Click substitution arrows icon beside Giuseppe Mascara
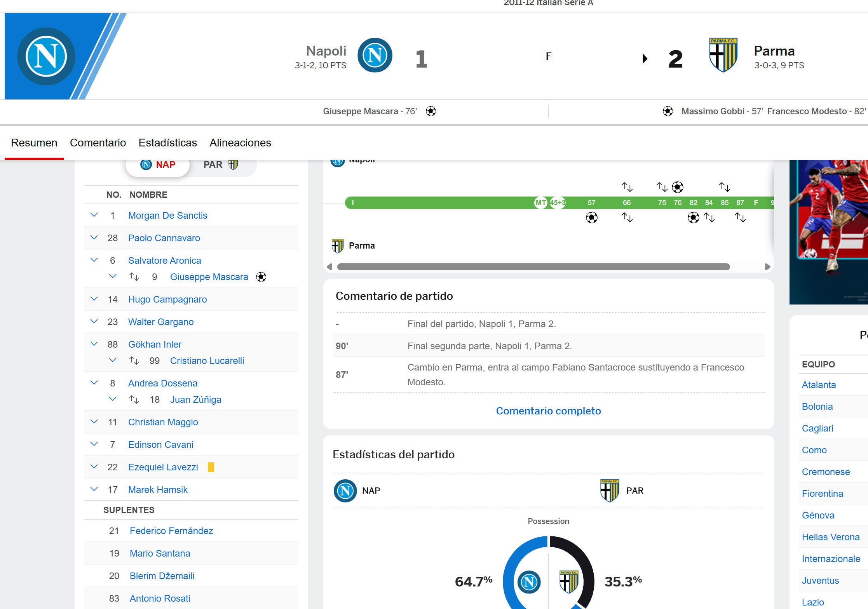The width and height of the screenshot is (868, 609). 134,277
